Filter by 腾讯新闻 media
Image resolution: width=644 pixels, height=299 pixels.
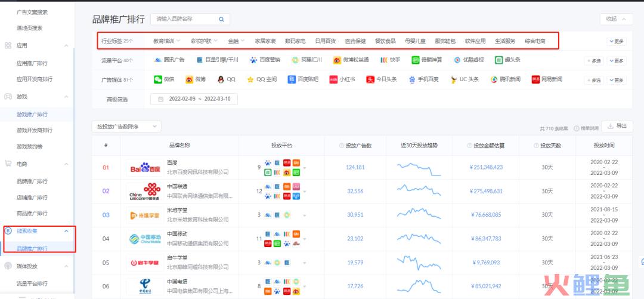[x=505, y=79]
